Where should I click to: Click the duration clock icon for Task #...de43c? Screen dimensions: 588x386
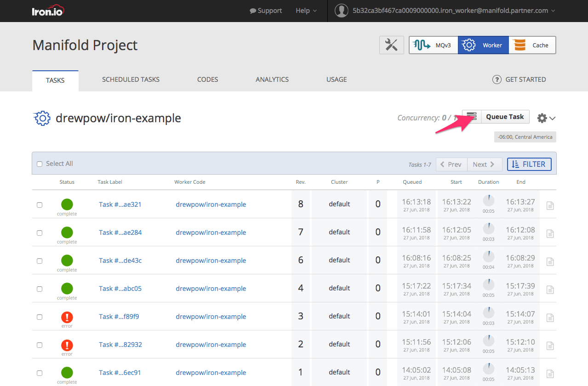pyautogui.click(x=488, y=257)
